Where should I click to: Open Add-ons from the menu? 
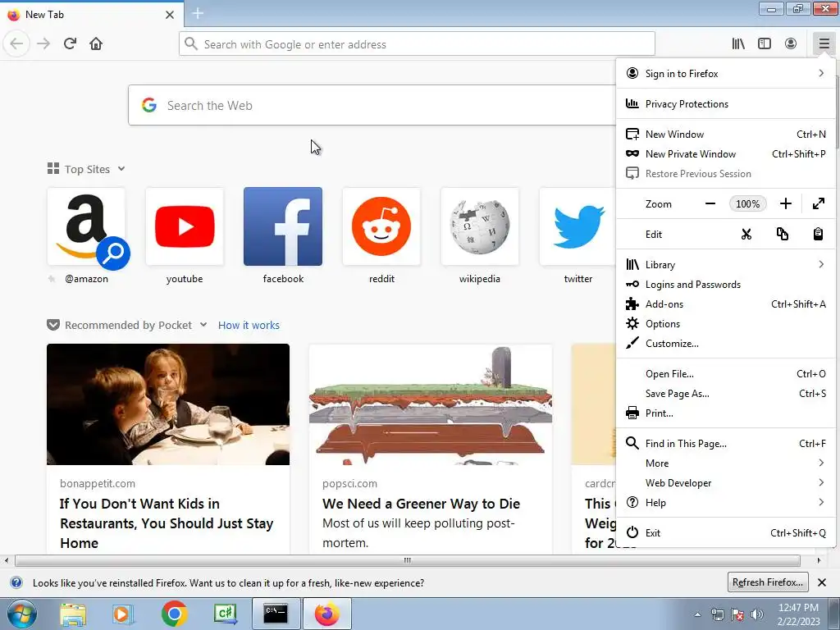[x=726, y=304]
